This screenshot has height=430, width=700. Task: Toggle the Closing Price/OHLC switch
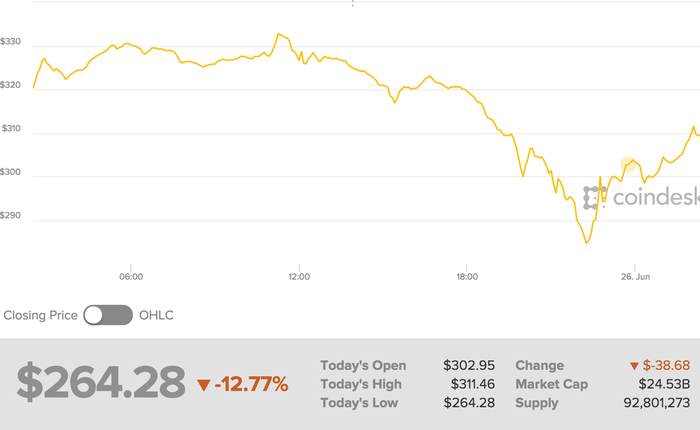click(x=108, y=315)
